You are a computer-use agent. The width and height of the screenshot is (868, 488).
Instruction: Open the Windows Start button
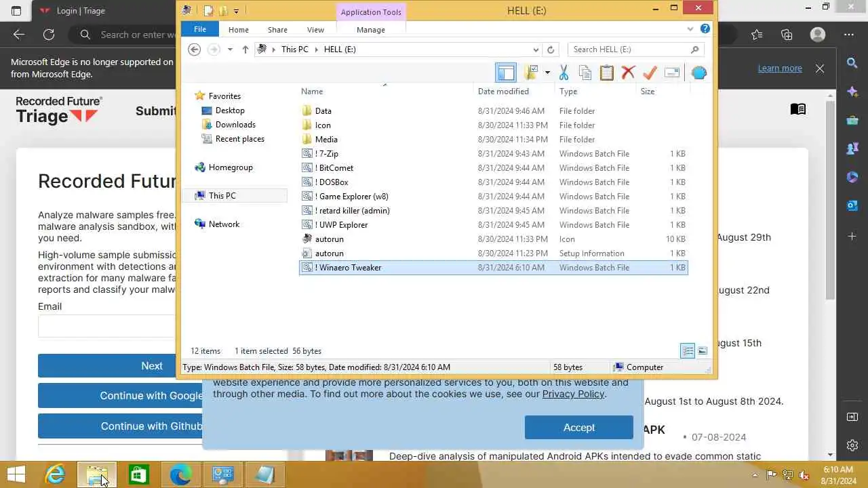(16, 475)
